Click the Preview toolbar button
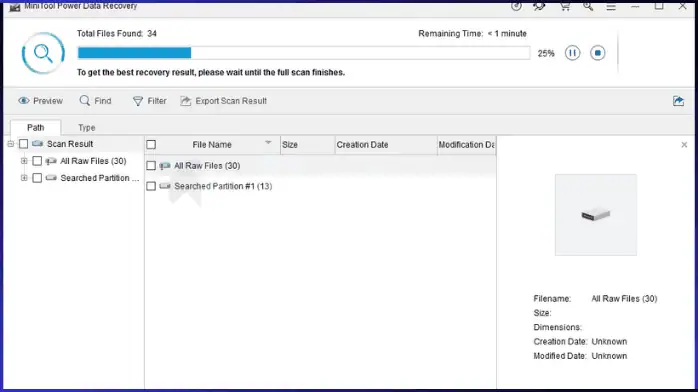The height and width of the screenshot is (392, 698). pyautogui.click(x=41, y=101)
